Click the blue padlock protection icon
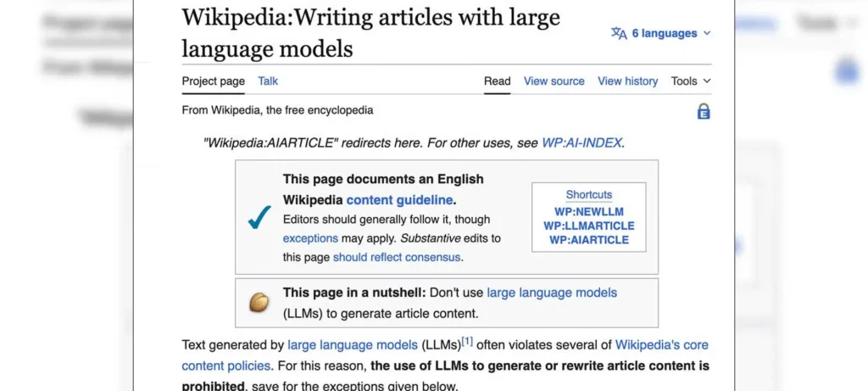The height and width of the screenshot is (391, 868). click(703, 111)
